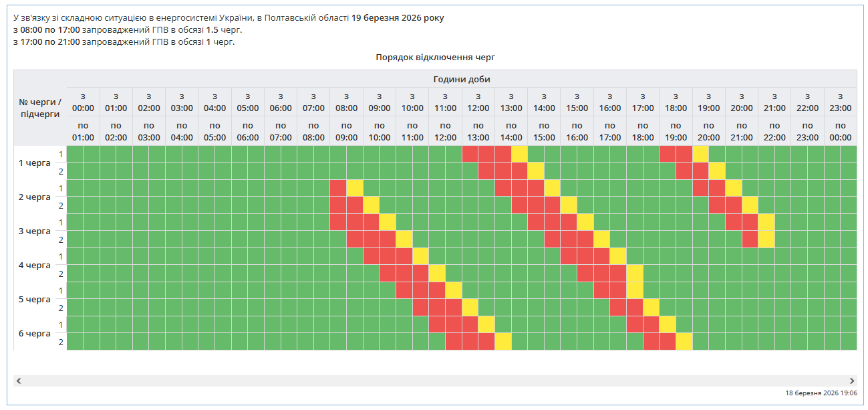This screenshot has height=410, width=868.
Task: Select the '6 черга' row label
Action: tap(35, 333)
